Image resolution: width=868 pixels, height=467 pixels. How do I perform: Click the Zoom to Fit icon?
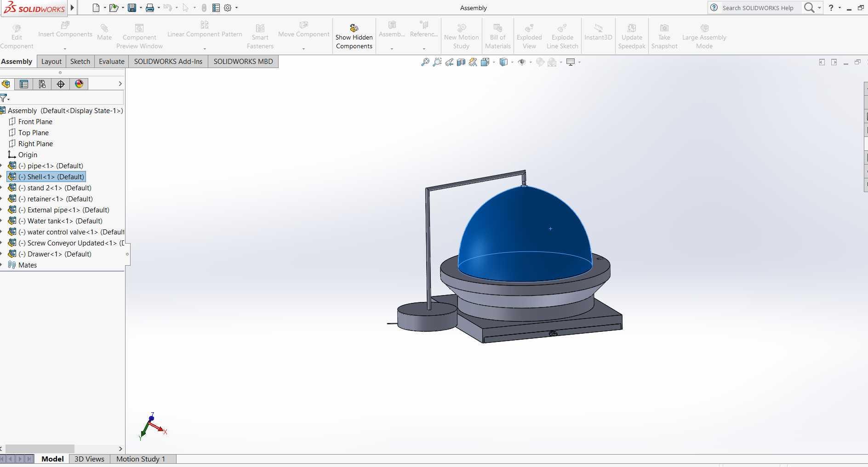pos(425,62)
